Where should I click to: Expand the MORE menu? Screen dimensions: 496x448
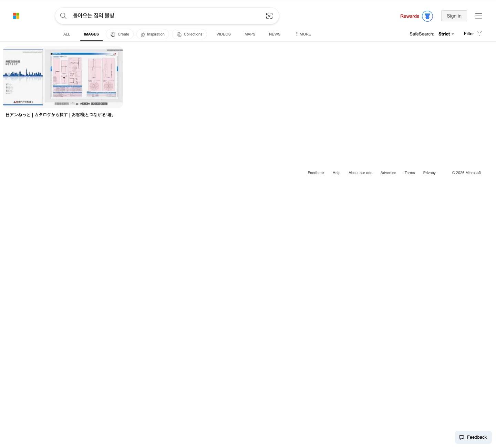coord(303,34)
